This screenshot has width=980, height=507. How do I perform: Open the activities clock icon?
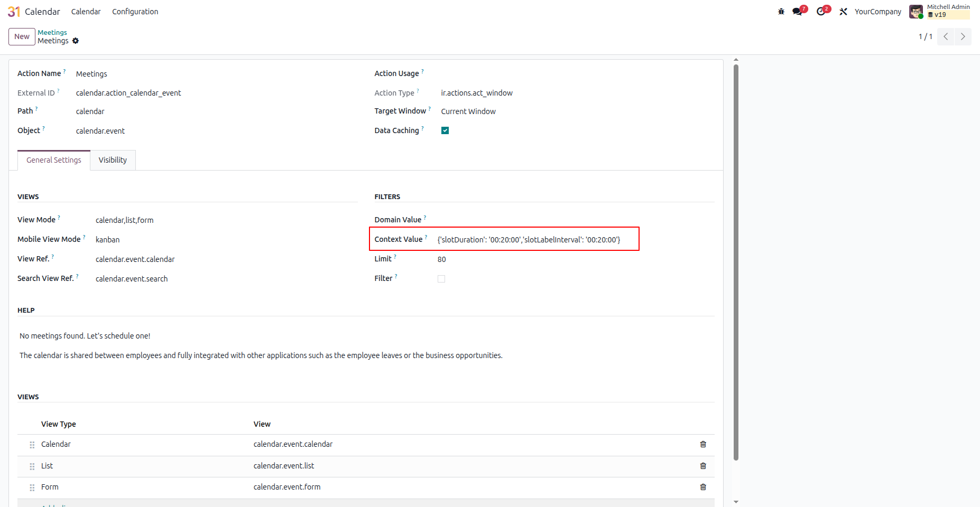[821, 12]
